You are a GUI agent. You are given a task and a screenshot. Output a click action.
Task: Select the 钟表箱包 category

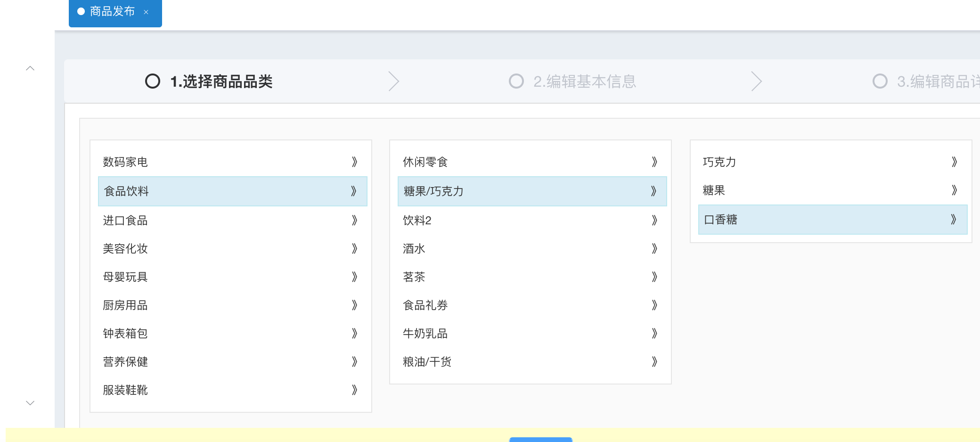pyautogui.click(x=232, y=334)
